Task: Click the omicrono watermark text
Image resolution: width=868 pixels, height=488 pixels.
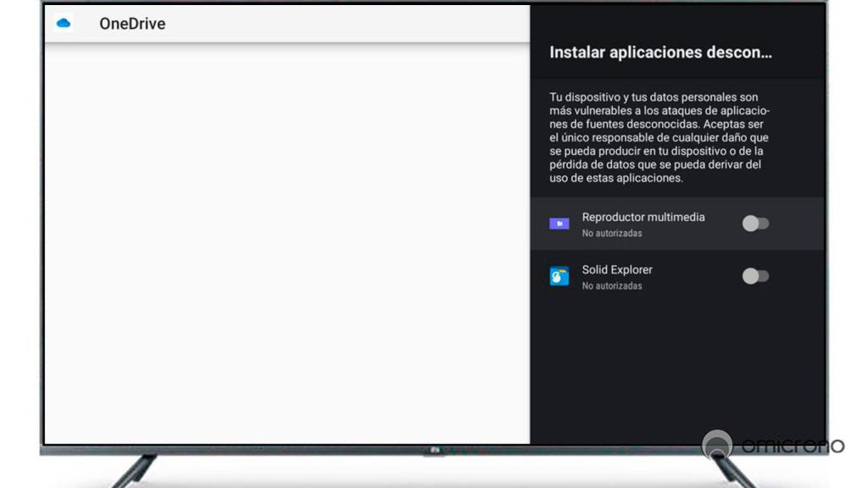Action: pos(793,446)
